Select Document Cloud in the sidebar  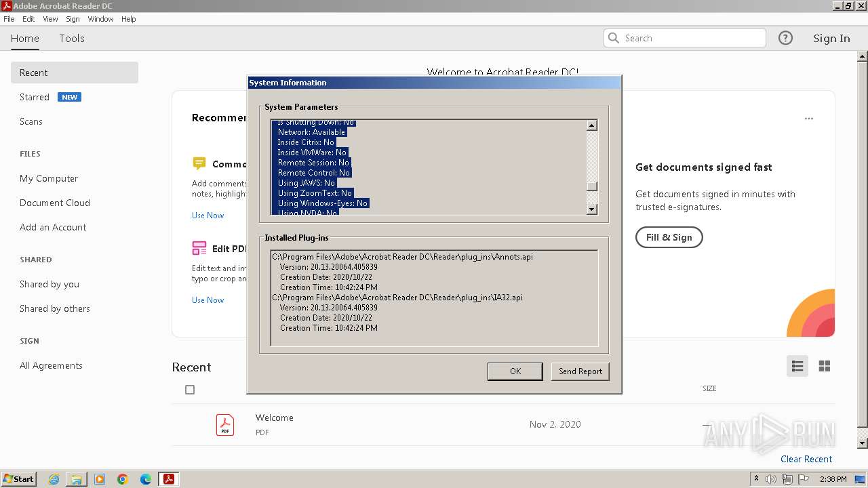pos(55,203)
